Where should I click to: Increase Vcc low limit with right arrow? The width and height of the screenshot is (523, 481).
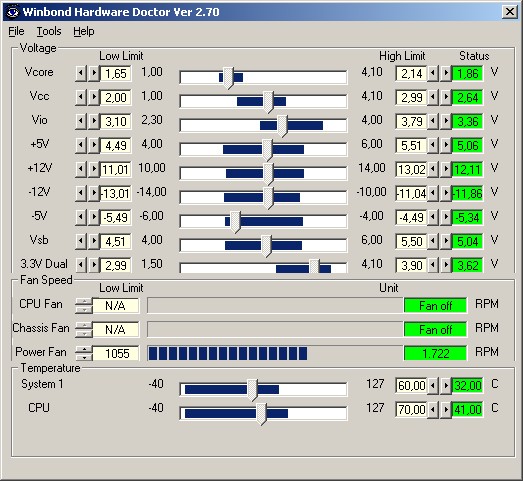(x=94, y=97)
